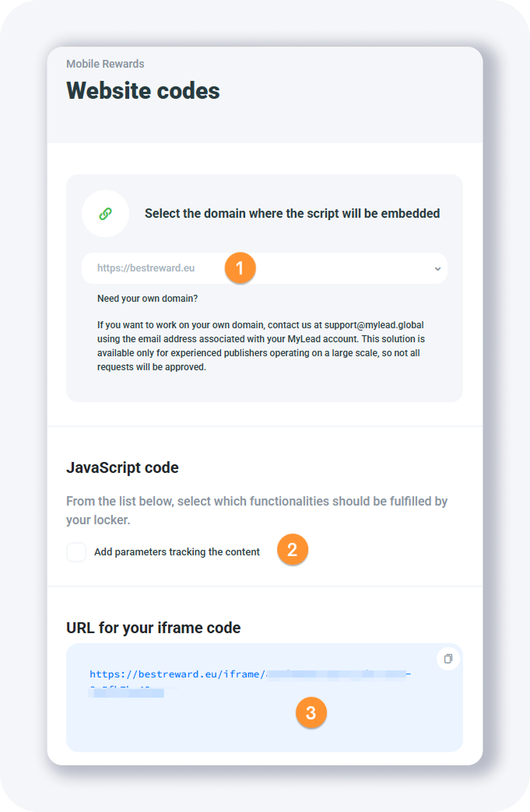
Task: Click the 'Add parameters tracking the content' label
Action: 177,552
